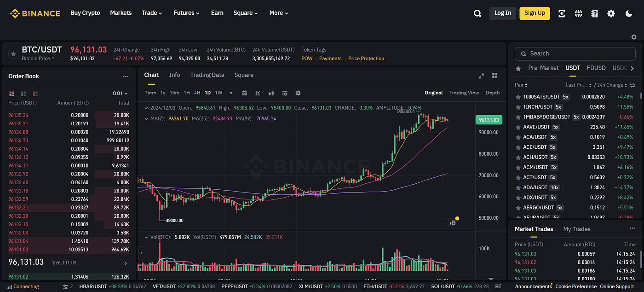Go to Markets page

tap(121, 13)
